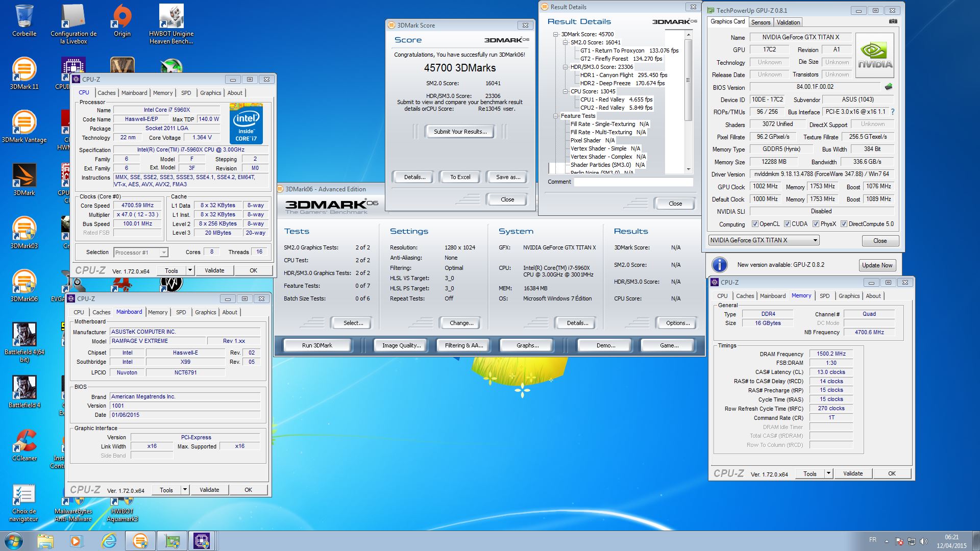Open Tools dropdown arrow in CPU-Z Mainboard window
This screenshot has height=551, width=980.
[185, 490]
